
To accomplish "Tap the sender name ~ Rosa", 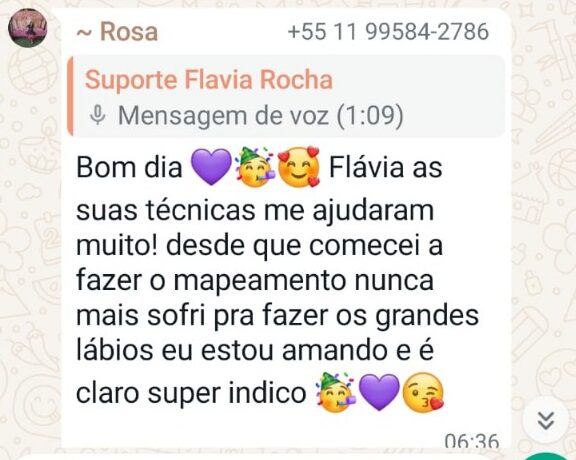I will pyautogui.click(x=118, y=32).
